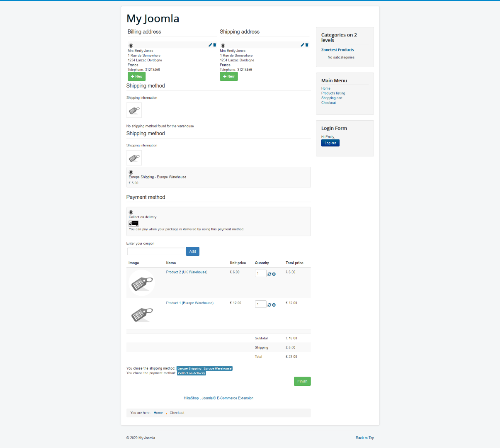Image resolution: width=500 pixels, height=448 pixels.
Task: Choose Europe Shipping - Europe Warehouse radio option
Action: [131, 172]
